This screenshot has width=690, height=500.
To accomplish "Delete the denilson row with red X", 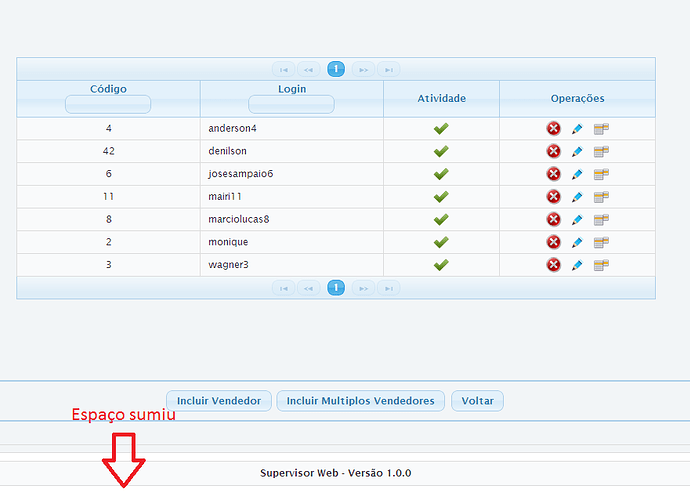I will pyautogui.click(x=554, y=151).
